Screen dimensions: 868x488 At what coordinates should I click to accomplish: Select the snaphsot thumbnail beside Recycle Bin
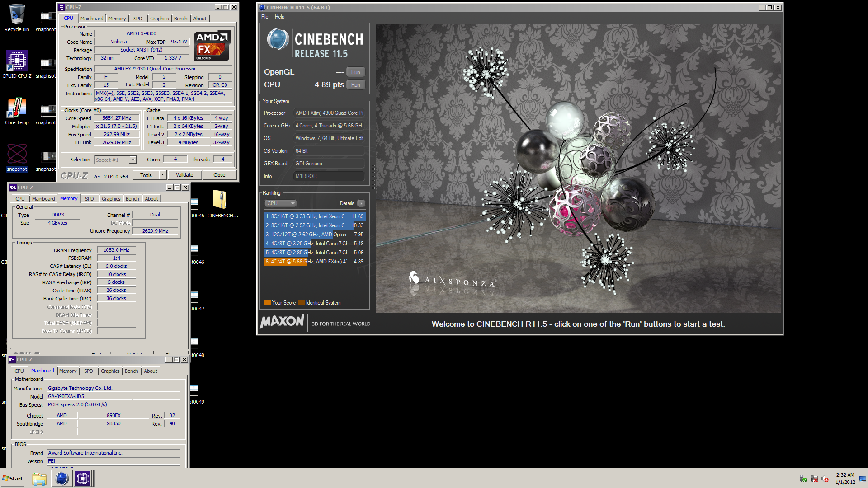click(46, 20)
